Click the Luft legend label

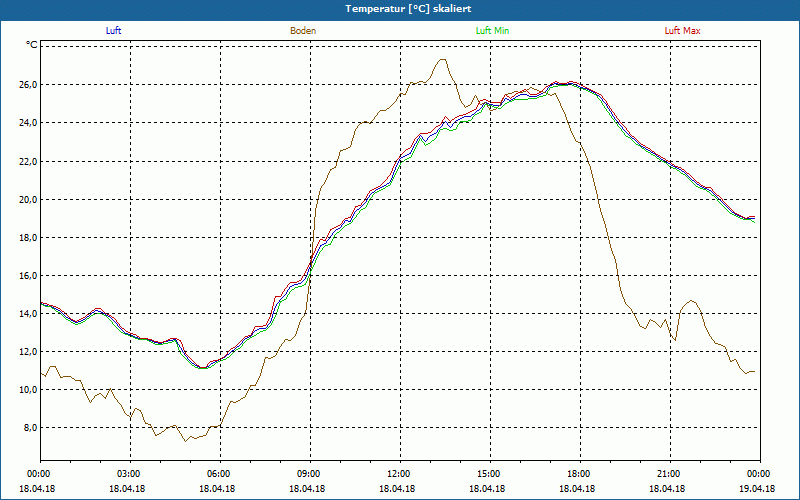[x=113, y=31]
